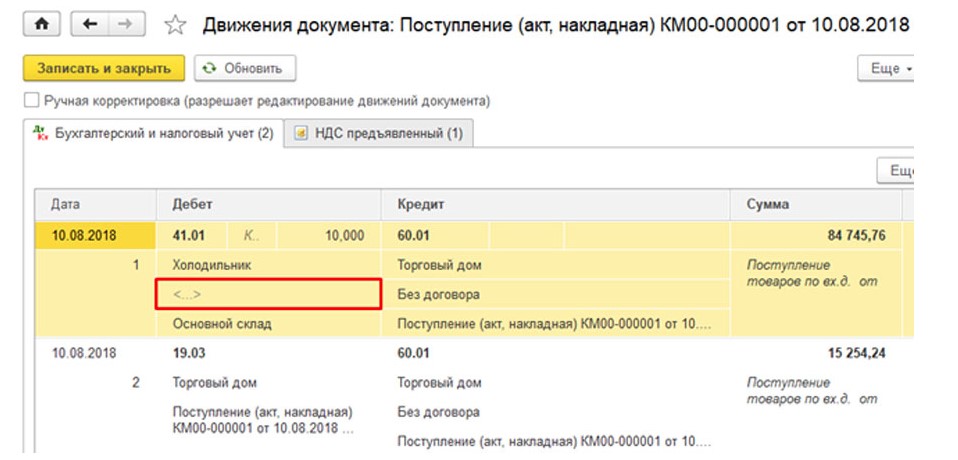
Task: Enable Ручная корректировка checkbox
Action: click(x=32, y=101)
